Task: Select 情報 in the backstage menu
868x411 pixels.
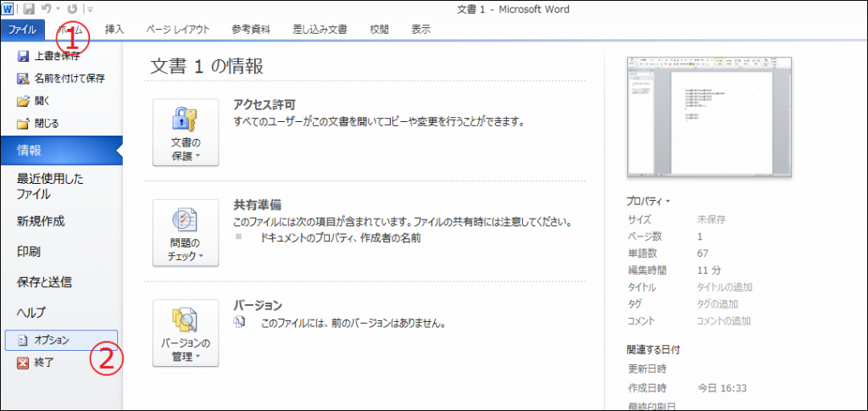Action: click(x=61, y=151)
